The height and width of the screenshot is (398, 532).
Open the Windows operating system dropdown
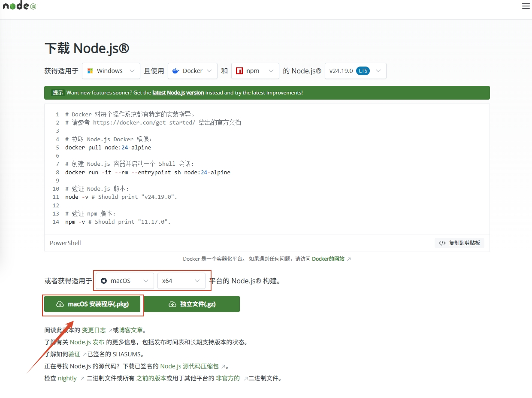tap(111, 71)
